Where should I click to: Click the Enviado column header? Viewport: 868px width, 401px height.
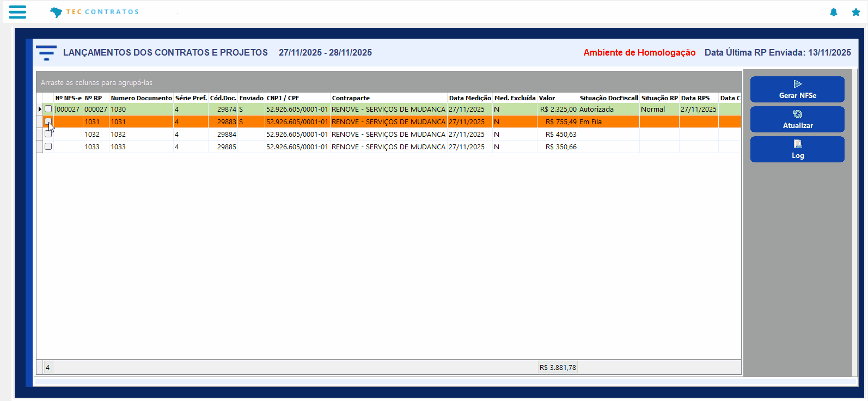(x=252, y=98)
